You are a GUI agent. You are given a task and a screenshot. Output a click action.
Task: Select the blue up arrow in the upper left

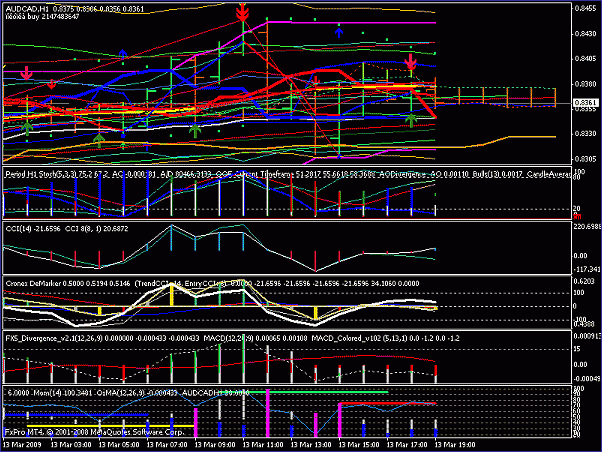click(x=123, y=54)
